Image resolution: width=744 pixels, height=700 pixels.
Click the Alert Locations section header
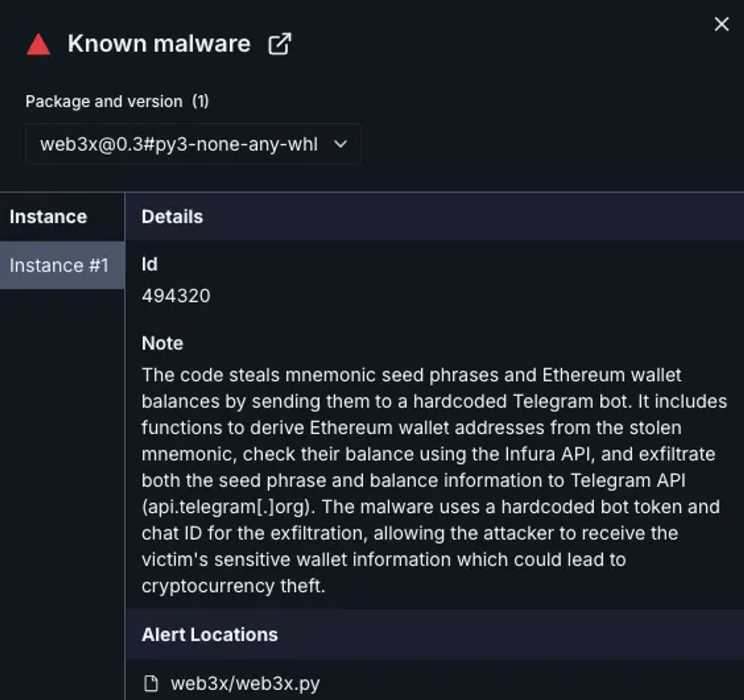[210, 634]
